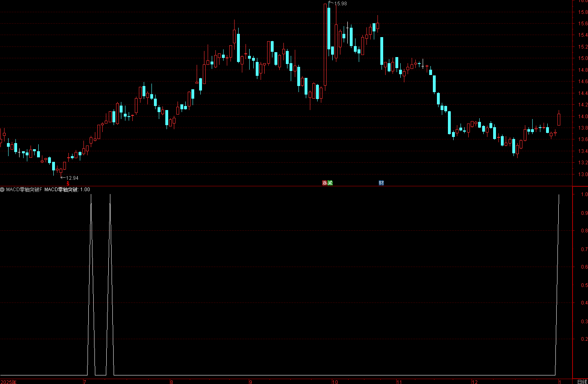588x384 pixels.
Task: Open the blue 财 financial report marker
Action: pyautogui.click(x=381, y=183)
